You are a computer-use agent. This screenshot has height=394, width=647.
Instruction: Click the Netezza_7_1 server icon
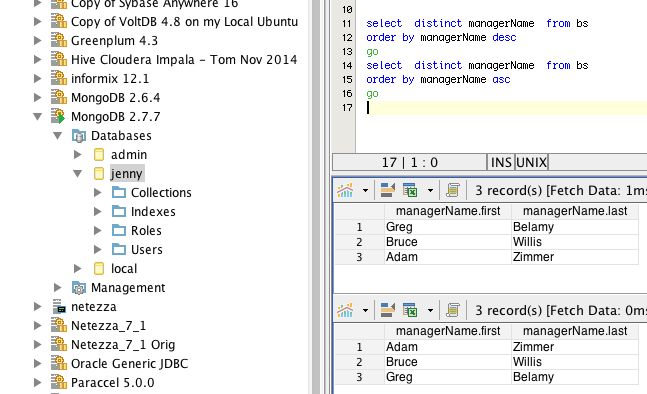(x=59, y=326)
